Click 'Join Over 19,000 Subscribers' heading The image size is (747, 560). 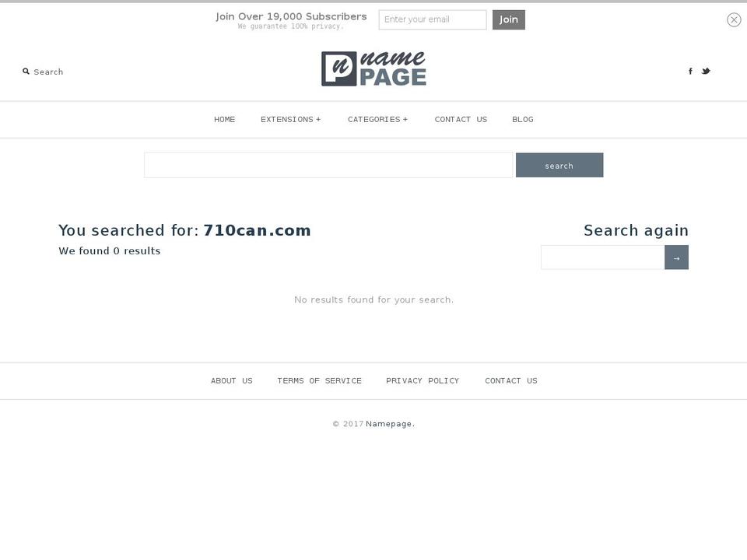(x=291, y=16)
